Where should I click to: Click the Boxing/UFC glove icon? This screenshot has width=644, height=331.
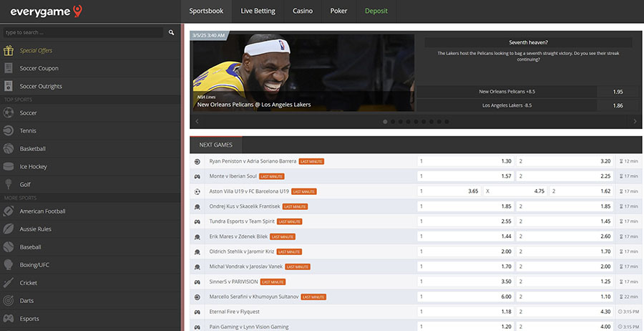coord(8,265)
